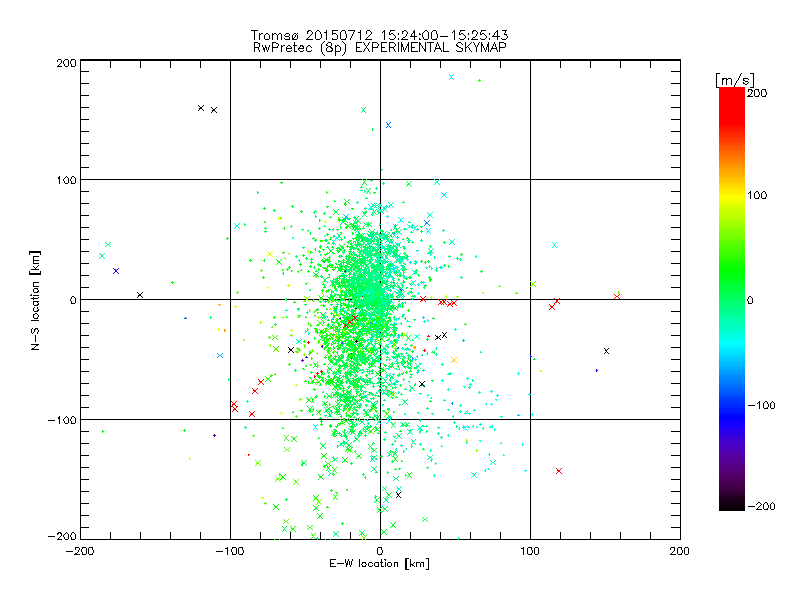This screenshot has height=600, width=800.
Task: Click the y-axis tick label "-200"
Action: [62, 536]
